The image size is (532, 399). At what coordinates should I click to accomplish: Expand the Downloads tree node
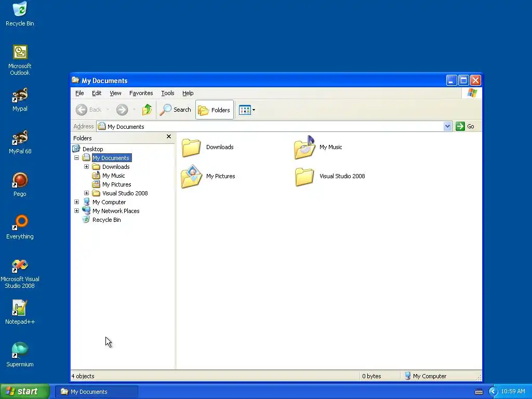point(87,167)
